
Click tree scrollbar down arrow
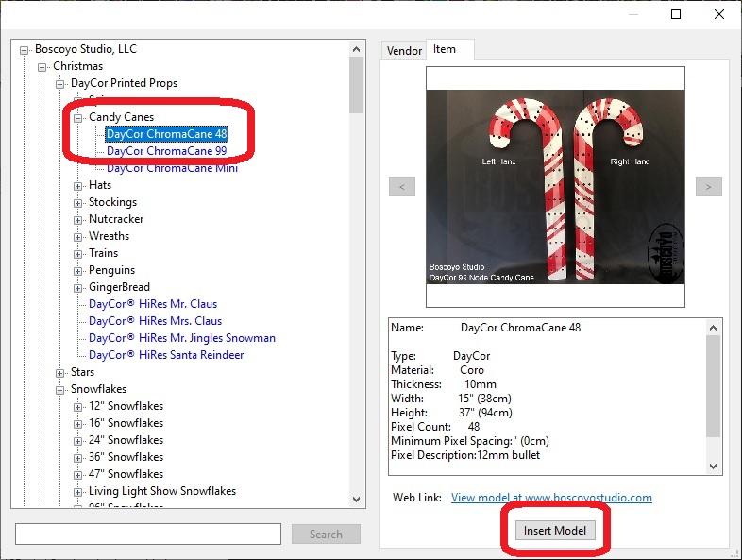356,499
